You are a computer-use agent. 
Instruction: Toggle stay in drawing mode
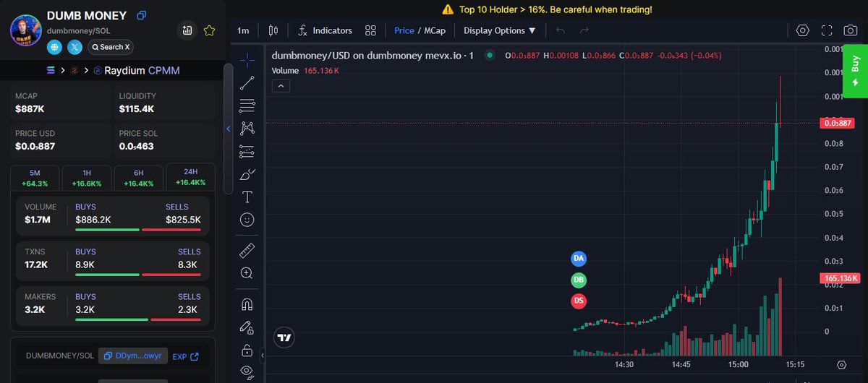pyautogui.click(x=247, y=327)
